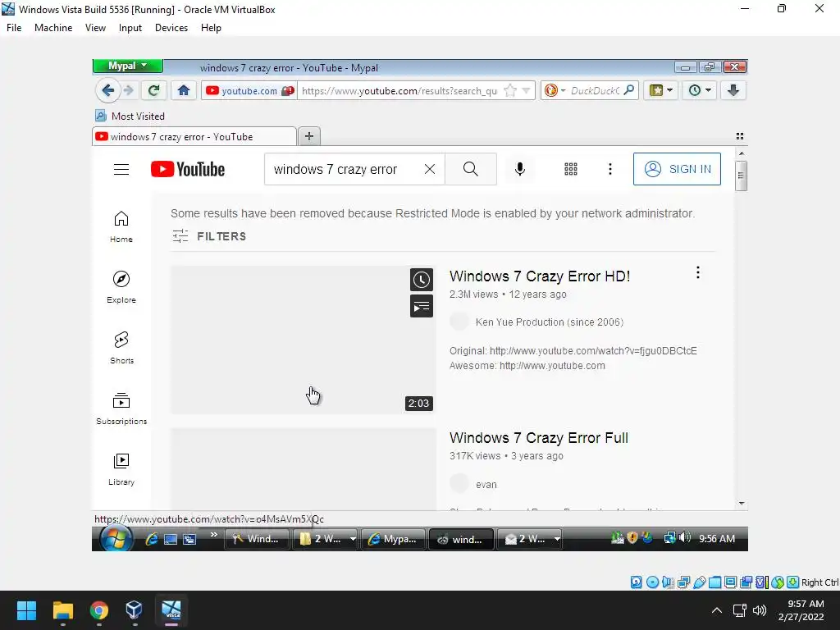Open YouTube apps grid icon
The width and height of the screenshot is (840, 630).
pyautogui.click(x=571, y=169)
